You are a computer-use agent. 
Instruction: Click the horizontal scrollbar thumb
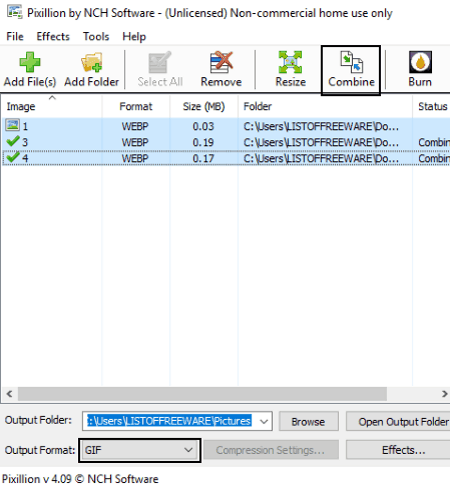click(x=202, y=394)
